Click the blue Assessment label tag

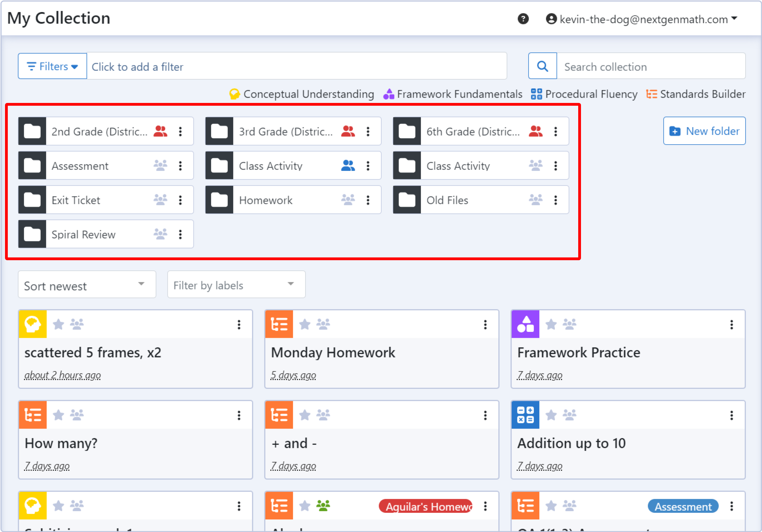tap(683, 506)
